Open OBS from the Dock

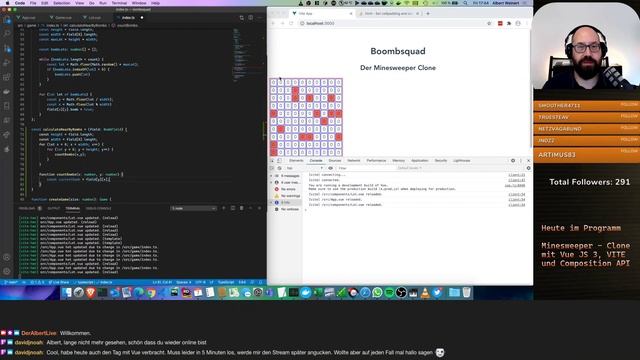coord(401,292)
